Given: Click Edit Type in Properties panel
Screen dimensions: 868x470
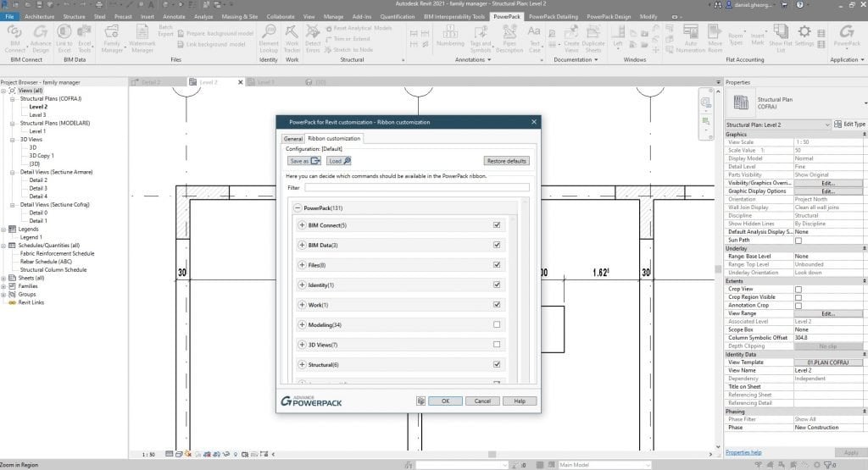Looking at the screenshot, I should pyautogui.click(x=849, y=124).
